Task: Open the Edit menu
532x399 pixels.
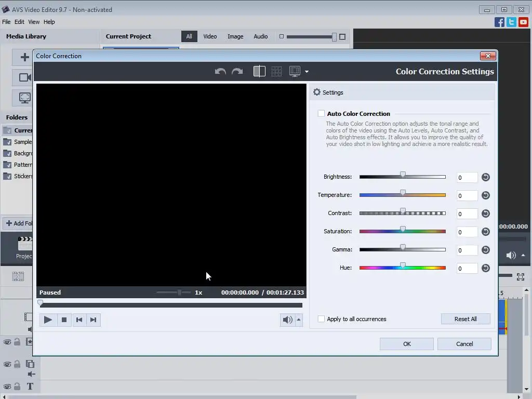Action: pos(19,22)
